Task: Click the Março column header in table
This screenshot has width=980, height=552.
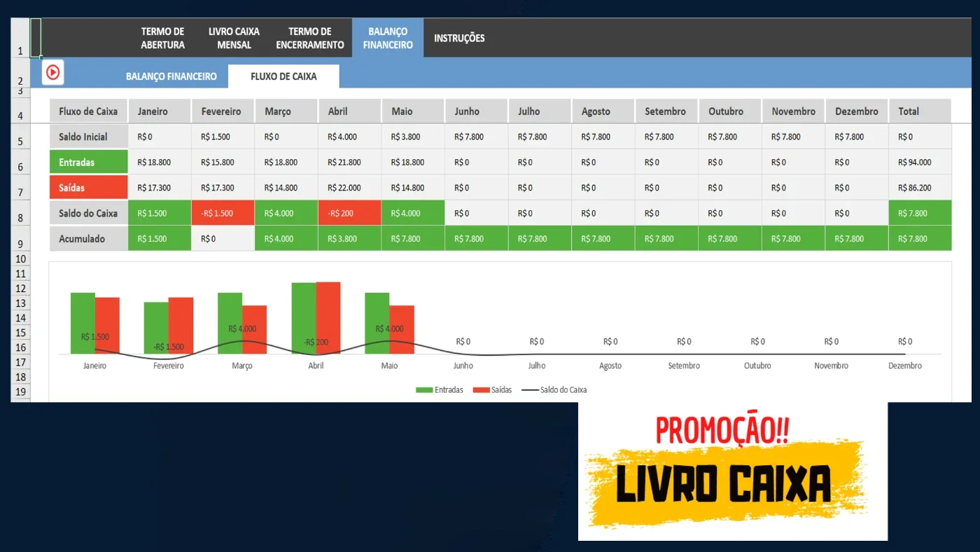Action: point(286,111)
